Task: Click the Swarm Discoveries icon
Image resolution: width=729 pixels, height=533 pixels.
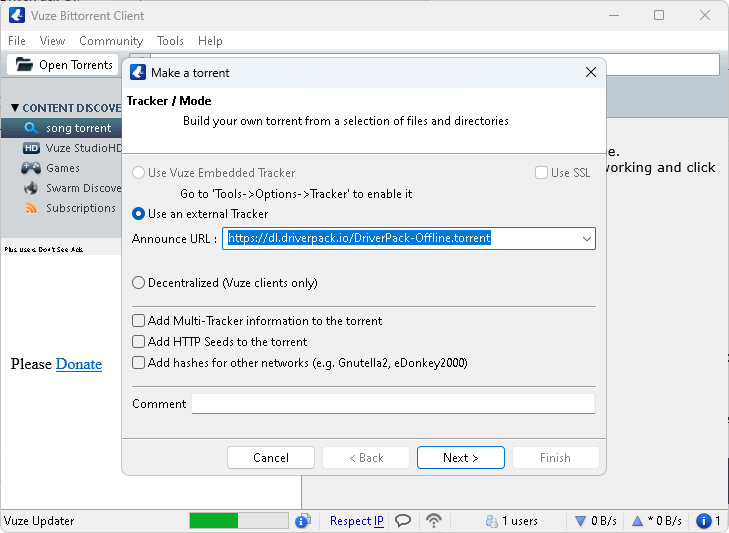Action: coord(31,188)
